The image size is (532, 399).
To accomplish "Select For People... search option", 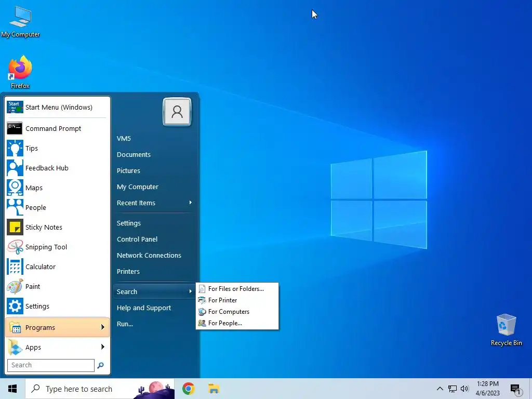I will tap(237, 323).
